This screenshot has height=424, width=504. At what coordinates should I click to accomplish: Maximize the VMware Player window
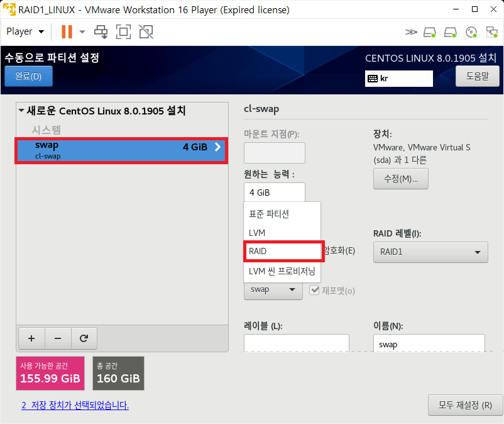474,9
